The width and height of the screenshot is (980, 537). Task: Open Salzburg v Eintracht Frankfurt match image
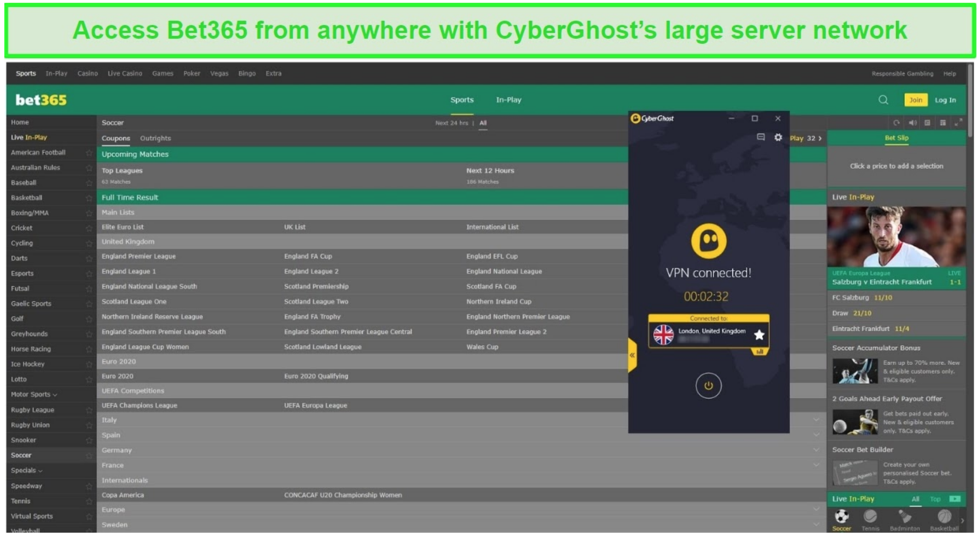(x=896, y=236)
